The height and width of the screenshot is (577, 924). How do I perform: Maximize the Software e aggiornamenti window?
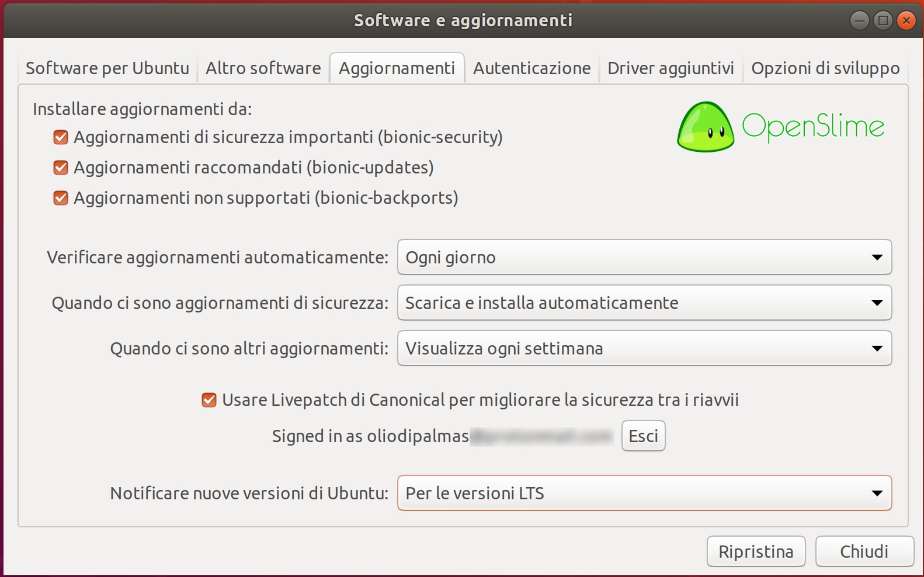pos(883,21)
